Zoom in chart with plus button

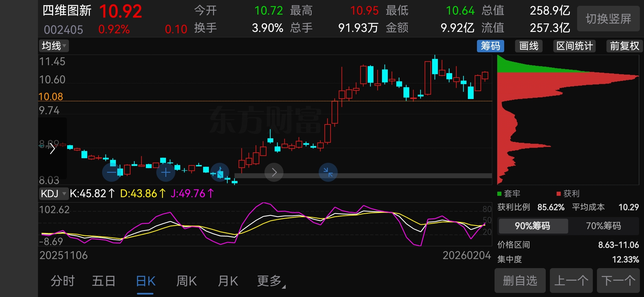pyautogui.click(x=165, y=172)
